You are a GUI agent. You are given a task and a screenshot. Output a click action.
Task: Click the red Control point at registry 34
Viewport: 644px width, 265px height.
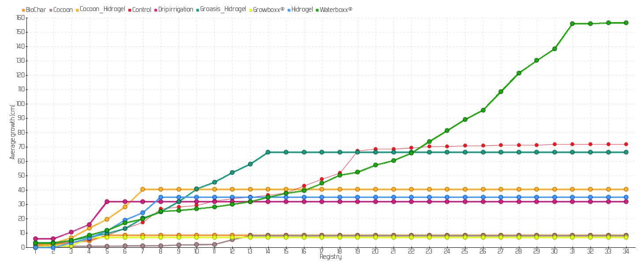click(x=626, y=144)
